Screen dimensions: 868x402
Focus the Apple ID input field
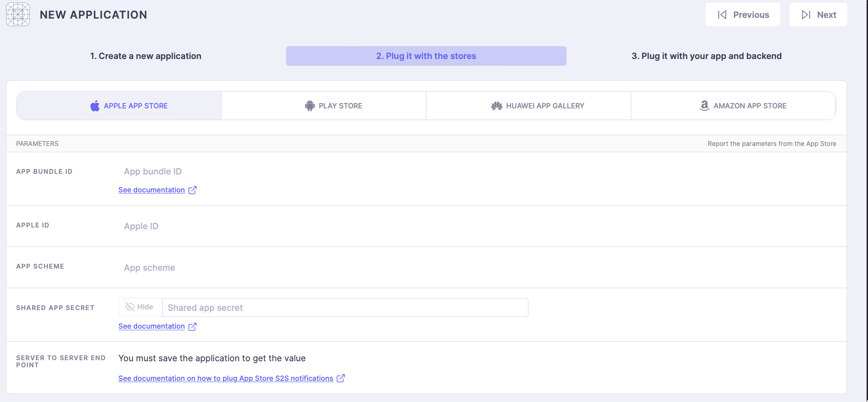coord(480,226)
